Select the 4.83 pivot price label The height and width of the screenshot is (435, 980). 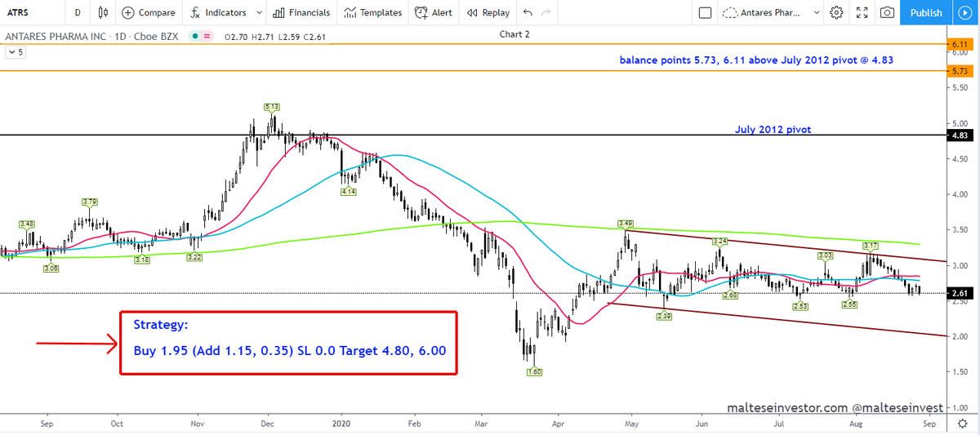click(x=959, y=135)
